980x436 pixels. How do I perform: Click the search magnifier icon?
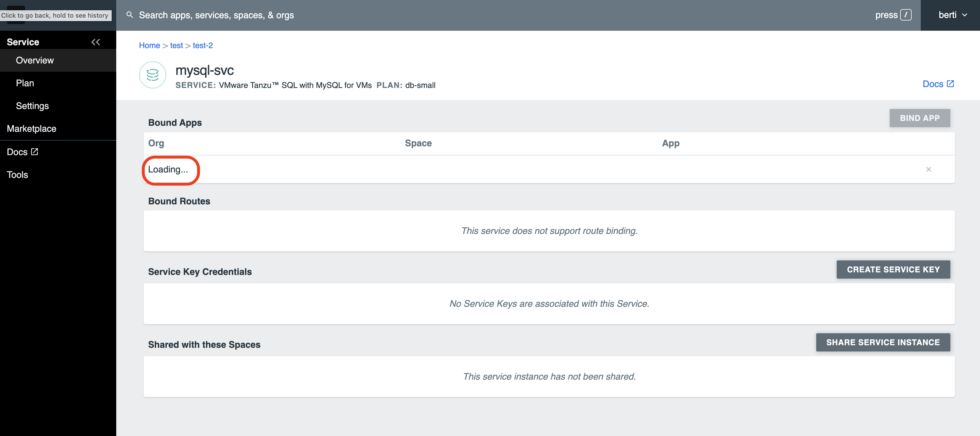(130, 15)
